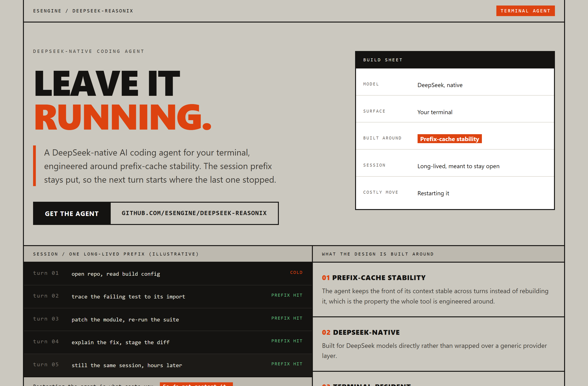
Task: Click 'patch the module, re-run the suite'
Action: [125, 320]
